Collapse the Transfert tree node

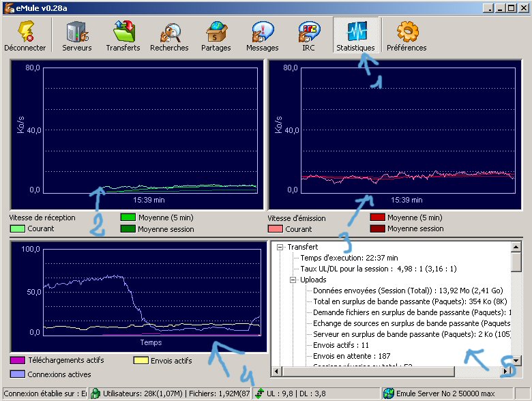(x=280, y=247)
